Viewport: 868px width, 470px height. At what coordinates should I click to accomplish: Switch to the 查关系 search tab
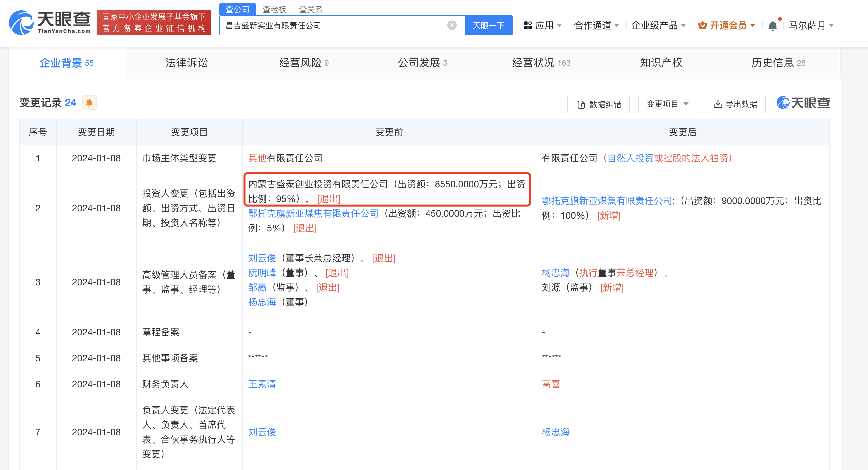click(x=310, y=9)
